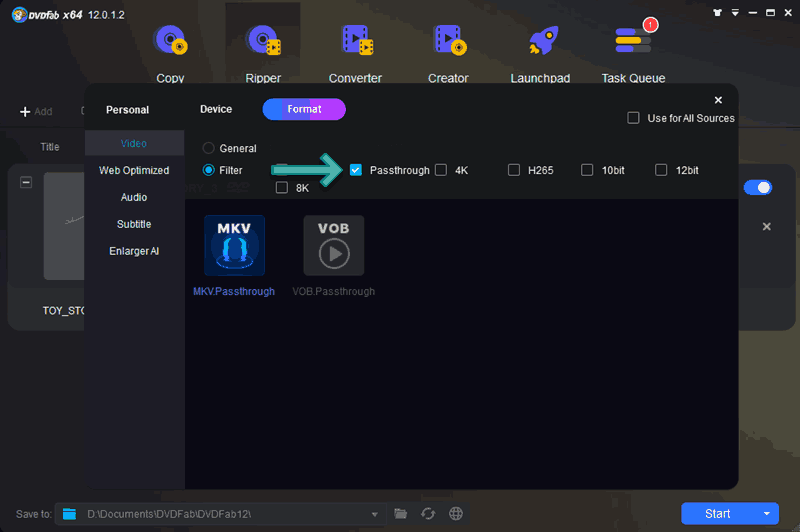This screenshot has width=800, height=532.
Task: Select the MKV.Passthrough profile
Action: pos(234,256)
